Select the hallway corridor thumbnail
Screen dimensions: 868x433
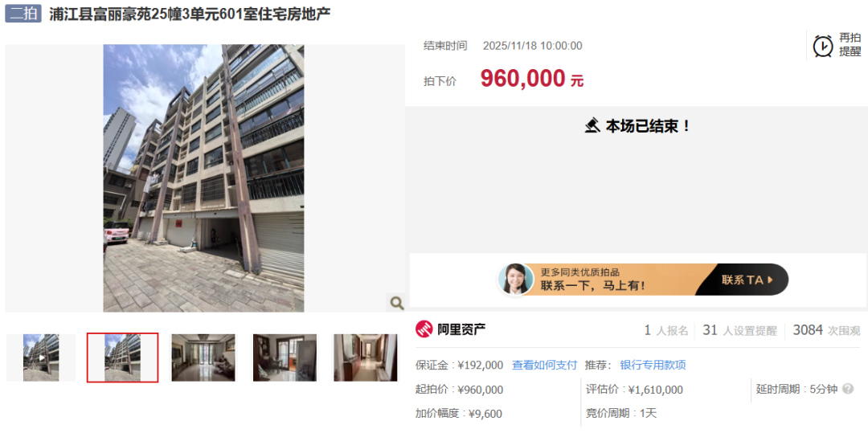pos(366,357)
